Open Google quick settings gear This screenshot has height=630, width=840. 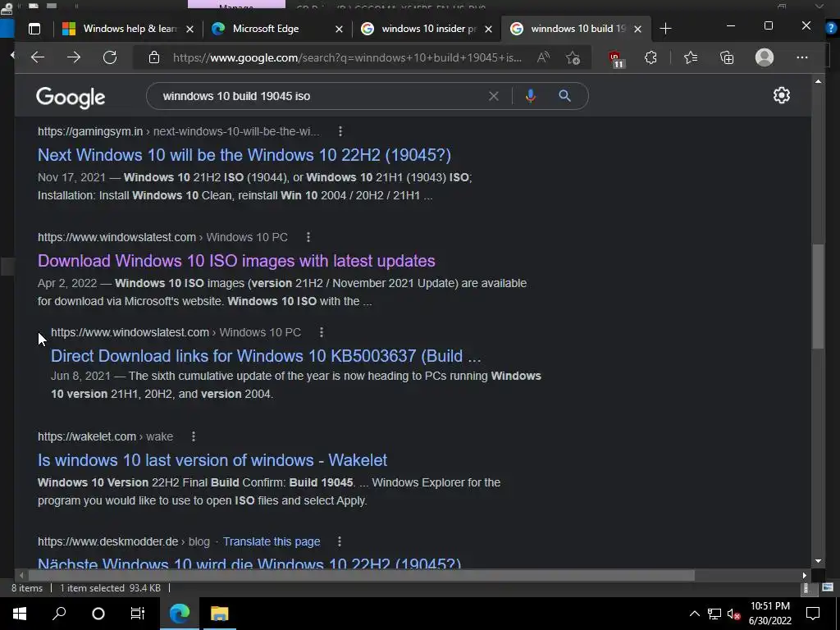tap(782, 95)
